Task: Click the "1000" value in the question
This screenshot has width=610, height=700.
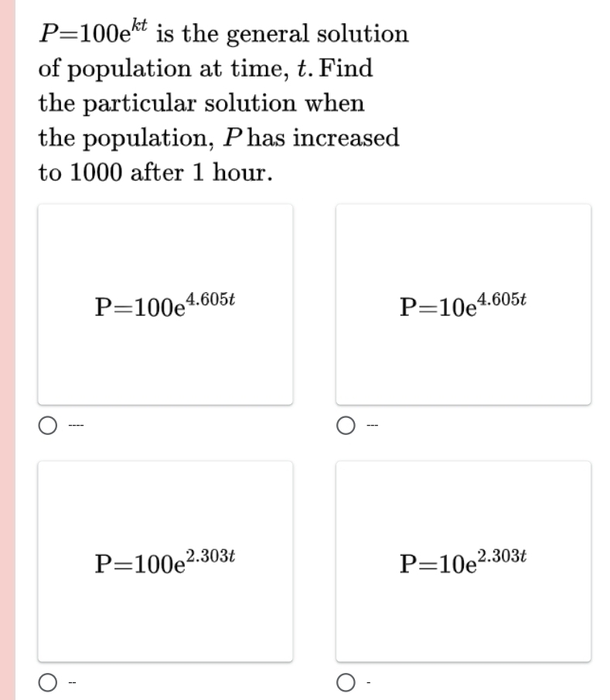Action: click(x=97, y=172)
